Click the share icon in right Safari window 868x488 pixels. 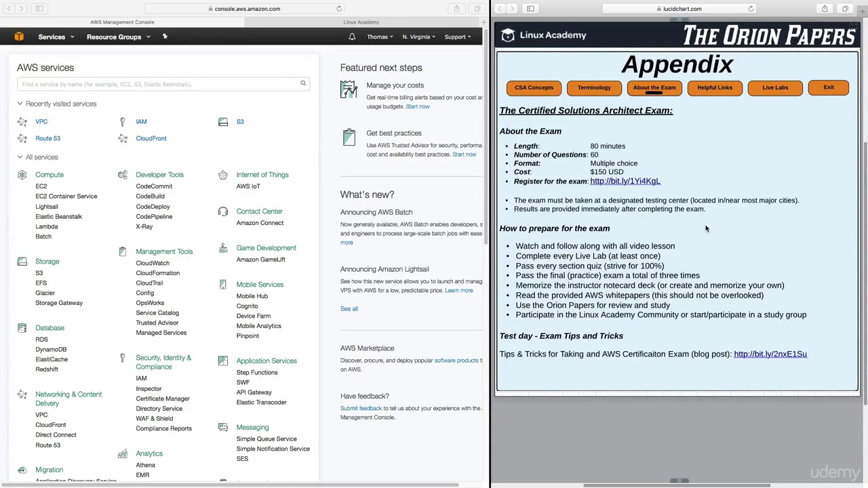click(x=825, y=9)
